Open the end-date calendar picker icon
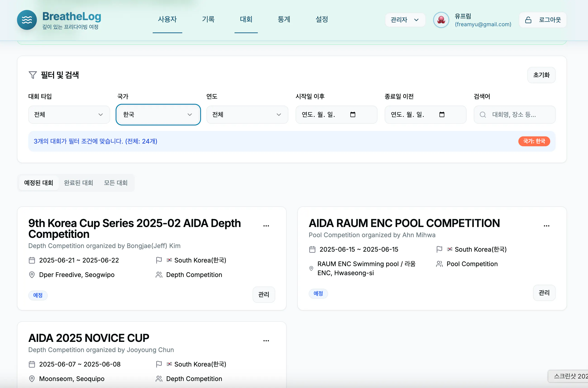This screenshot has width=588, height=388. 442,114
